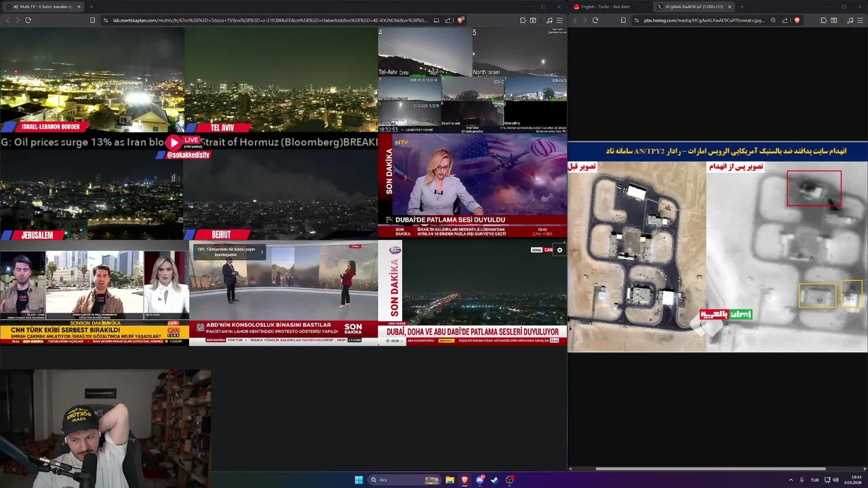Click the microphone tray icon
Image resolution: width=868 pixels, height=488 pixels.
point(802,480)
